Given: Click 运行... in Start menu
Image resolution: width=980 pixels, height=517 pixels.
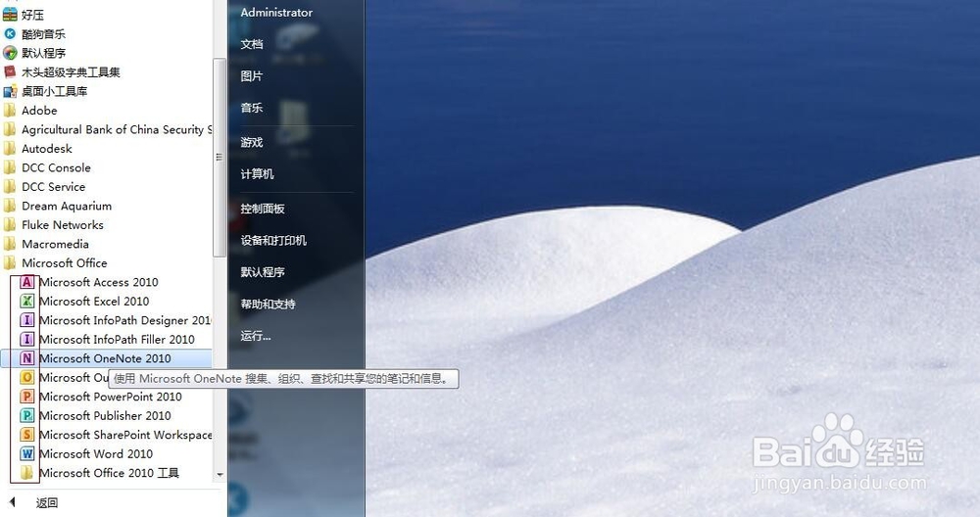Looking at the screenshot, I should (x=256, y=336).
